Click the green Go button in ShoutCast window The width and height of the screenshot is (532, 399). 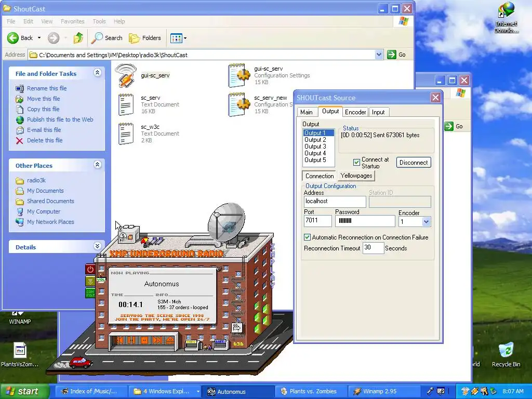(x=396, y=55)
